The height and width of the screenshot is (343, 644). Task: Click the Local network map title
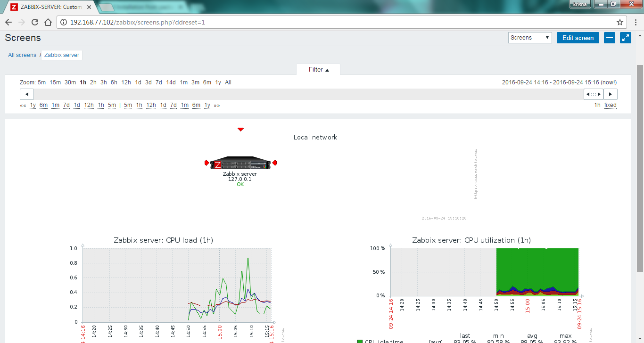point(315,138)
